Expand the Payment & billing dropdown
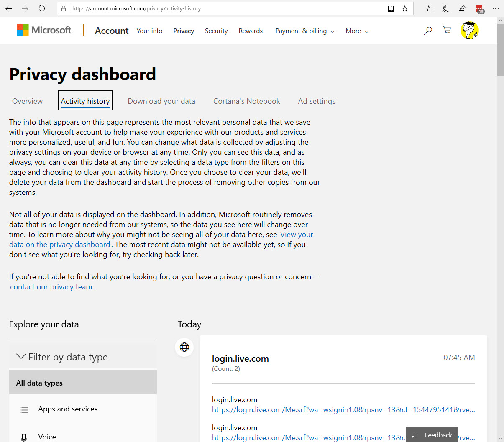The height and width of the screenshot is (442, 504). (305, 31)
